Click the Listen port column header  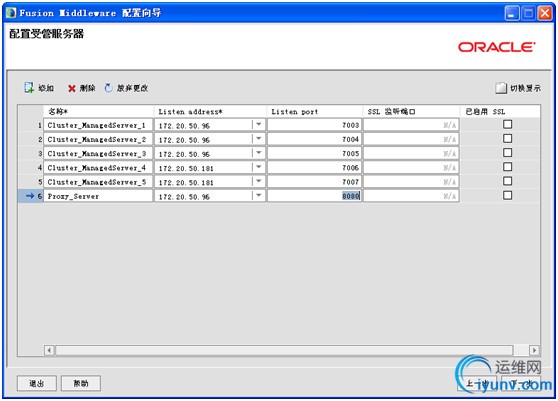coord(315,111)
